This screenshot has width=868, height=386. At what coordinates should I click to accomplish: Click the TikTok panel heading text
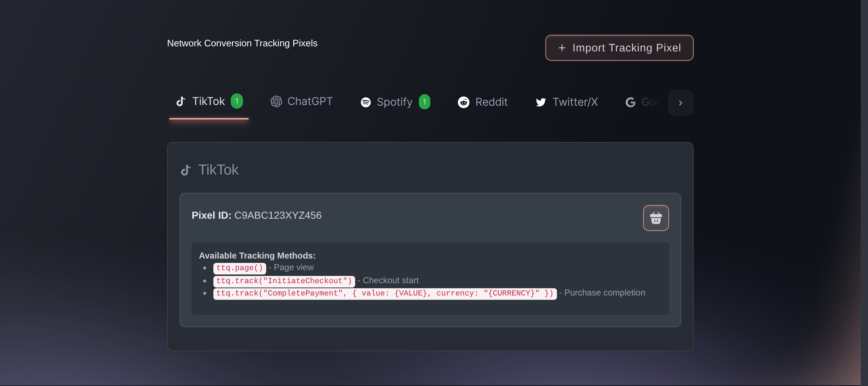click(x=218, y=170)
